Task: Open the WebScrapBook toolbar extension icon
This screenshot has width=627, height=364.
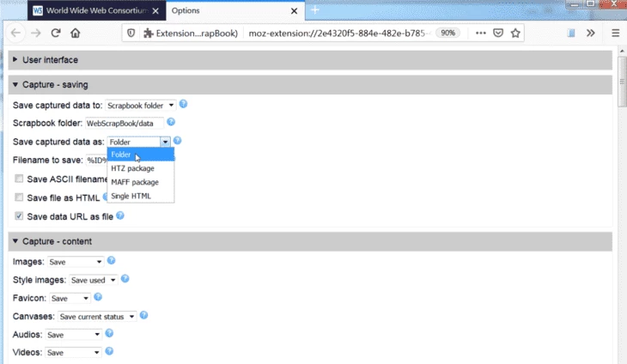Action: point(571,33)
